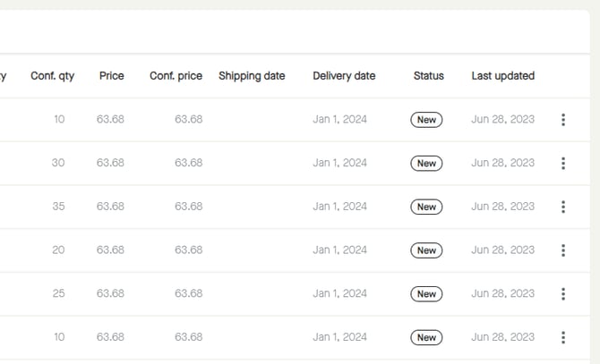Open the three-dot menu for the first row
Viewport: 600px width, 364px height.
point(562,120)
